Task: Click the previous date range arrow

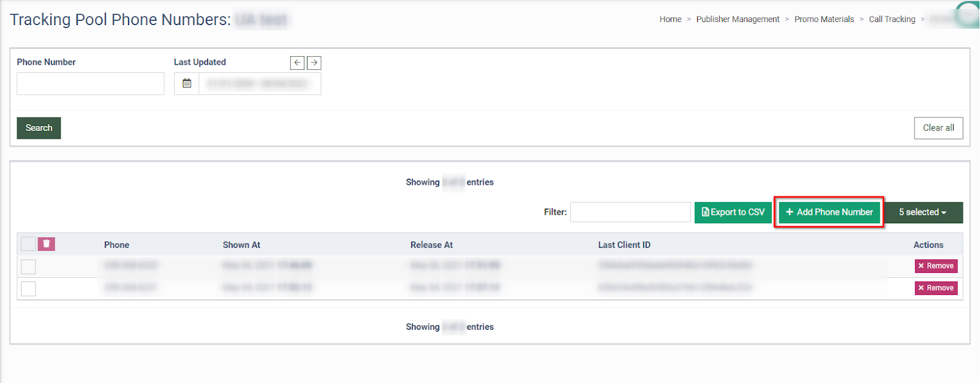Action: 297,62
